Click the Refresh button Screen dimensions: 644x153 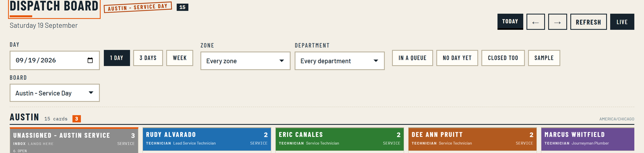pos(588,22)
